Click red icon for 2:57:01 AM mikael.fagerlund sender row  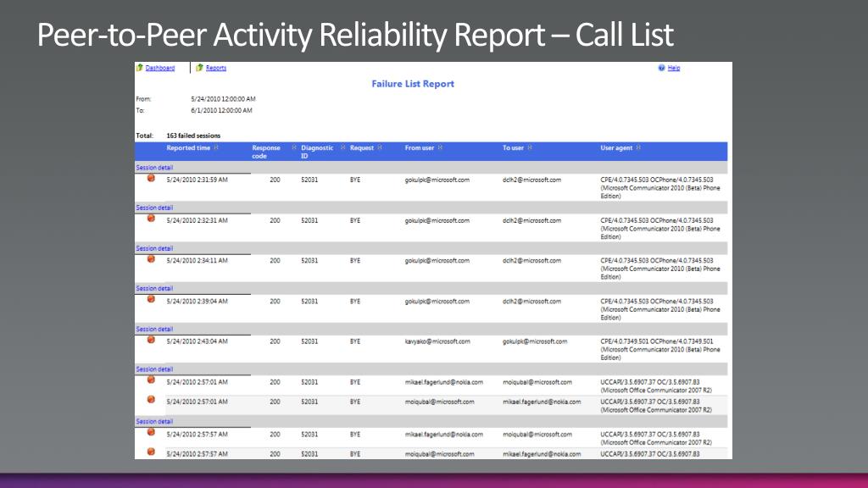pyautogui.click(x=151, y=380)
